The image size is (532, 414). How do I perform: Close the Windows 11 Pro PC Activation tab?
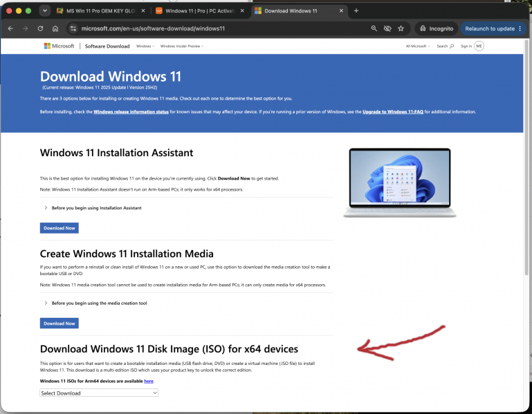coord(242,11)
